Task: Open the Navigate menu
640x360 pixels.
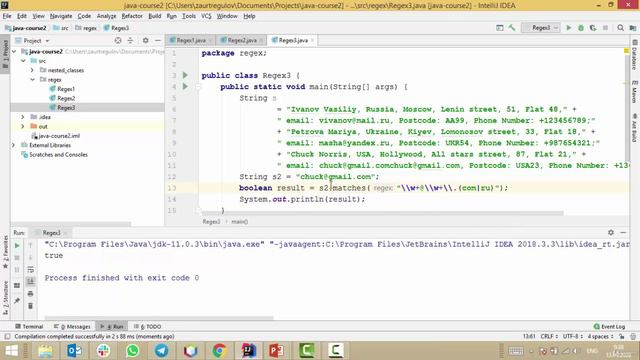Action: pos(61,16)
